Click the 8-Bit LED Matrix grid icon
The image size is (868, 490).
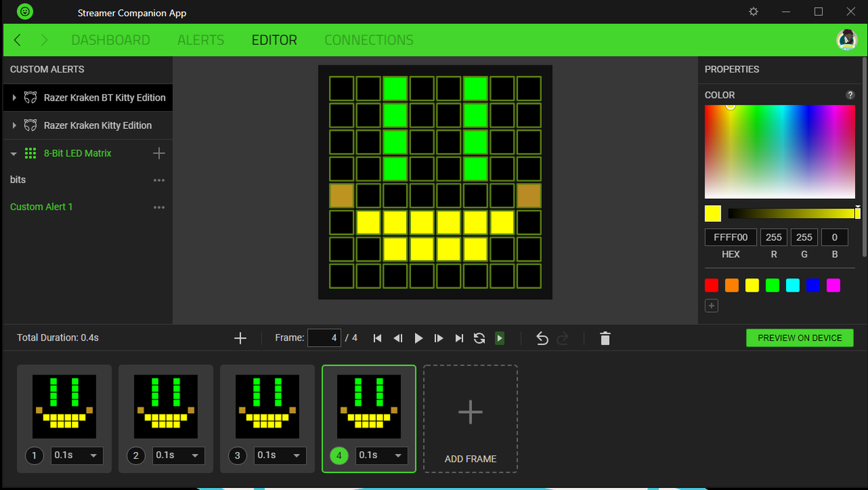[x=31, y=153]
